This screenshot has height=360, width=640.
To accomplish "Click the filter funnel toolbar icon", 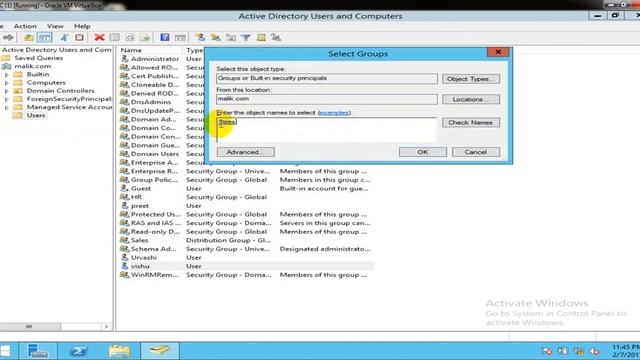I will tap(246, 38).
